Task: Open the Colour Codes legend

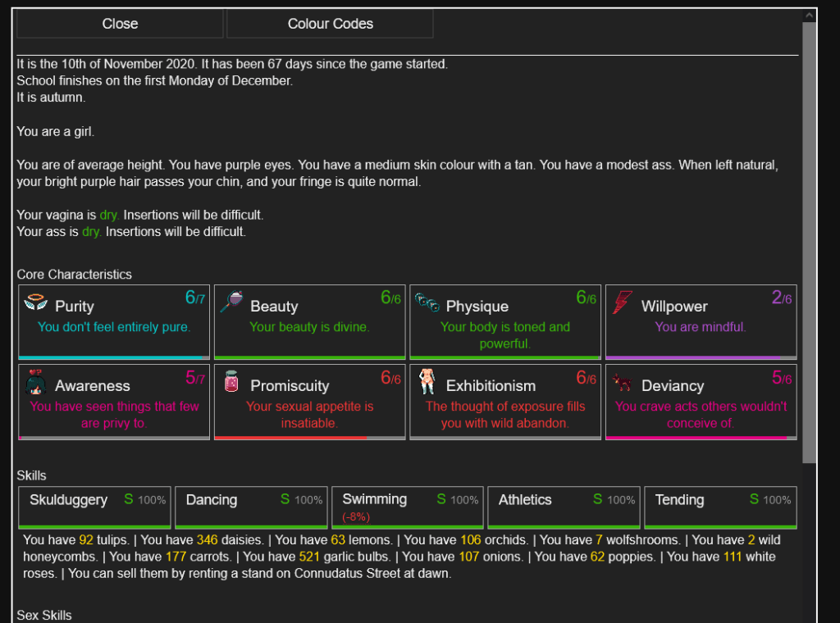Action: pos(330,24)
